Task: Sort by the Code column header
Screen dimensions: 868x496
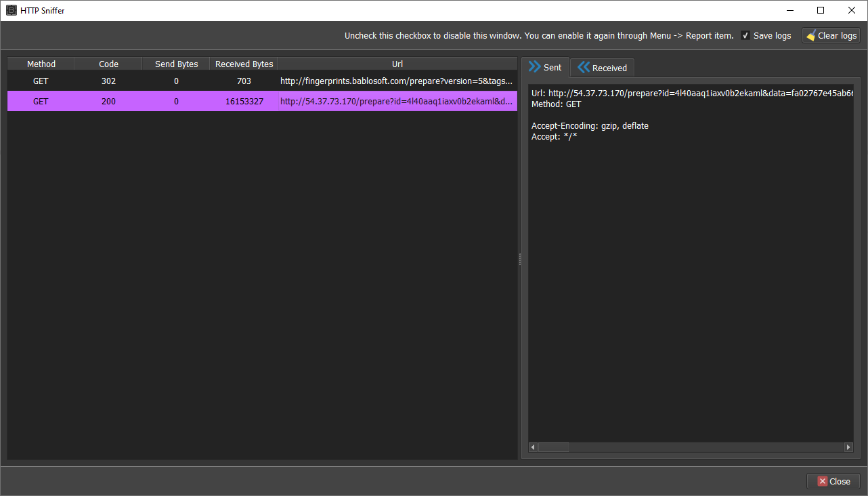Action: [108, 64]
